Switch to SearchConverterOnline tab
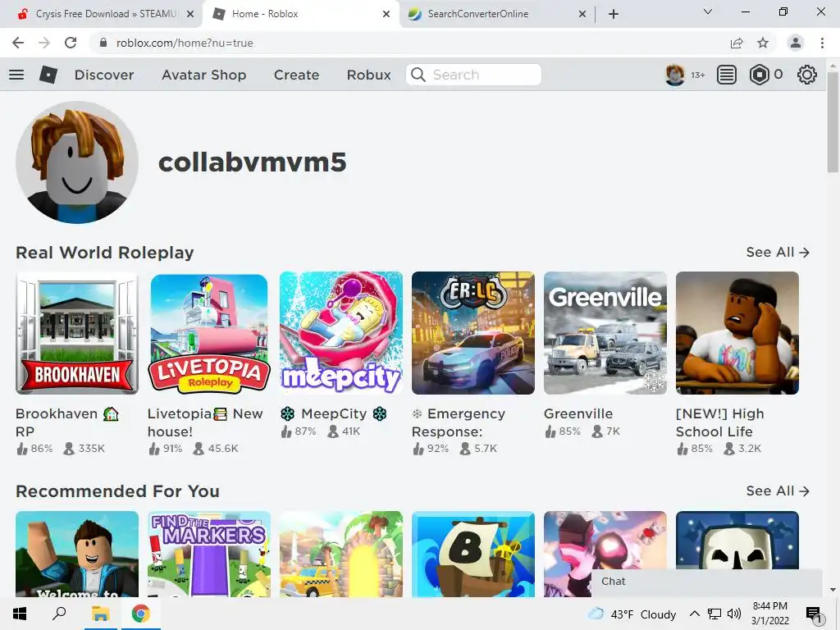 [x=478, y=14]
